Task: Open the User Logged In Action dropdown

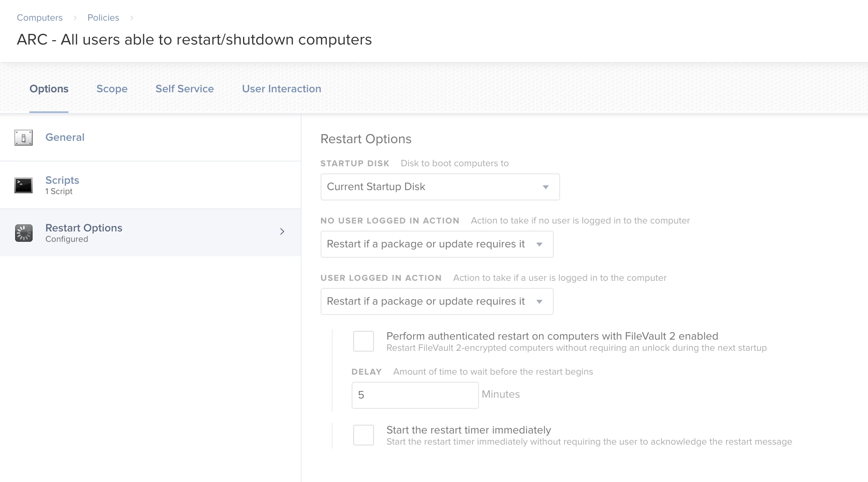Action: point(437,301)
